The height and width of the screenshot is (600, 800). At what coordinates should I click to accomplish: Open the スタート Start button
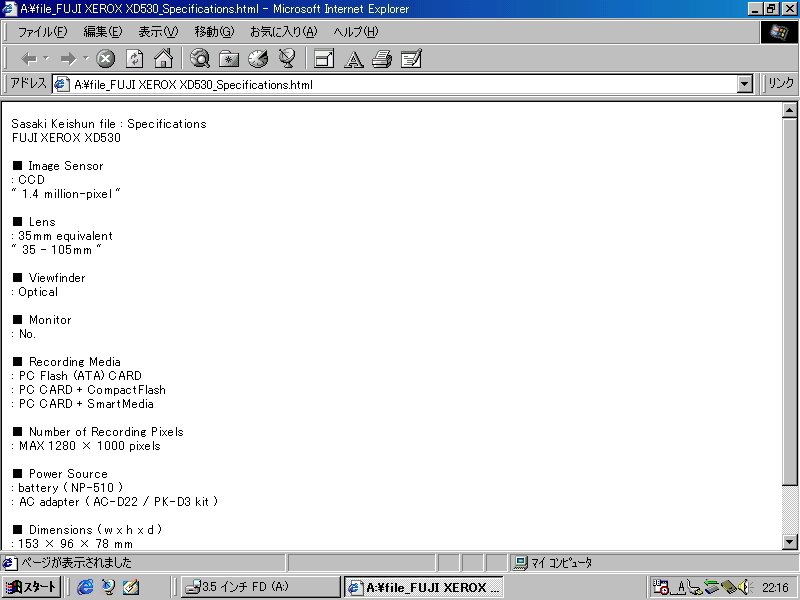(32, 587)
